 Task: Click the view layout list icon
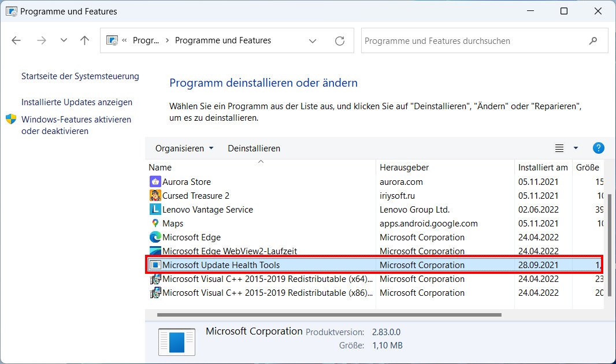click(559, 148)
